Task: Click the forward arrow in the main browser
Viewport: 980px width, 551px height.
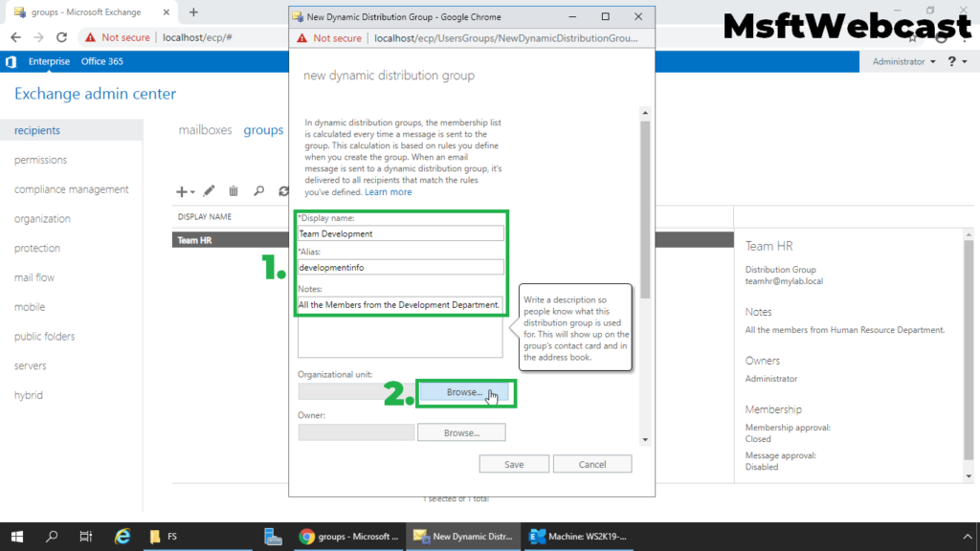Action: click(x=38, y=37)
